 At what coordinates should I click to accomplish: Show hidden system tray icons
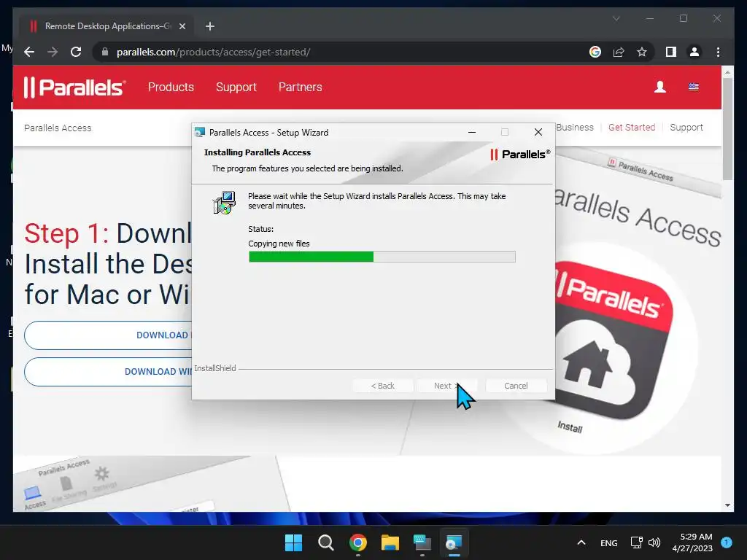coord(581,542)
